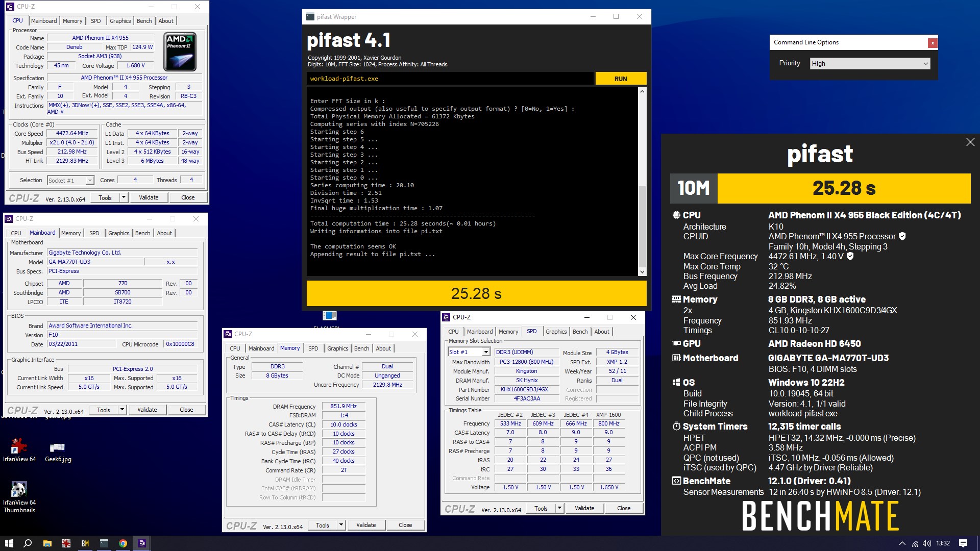Click console scrollbar up arrow

642,91
